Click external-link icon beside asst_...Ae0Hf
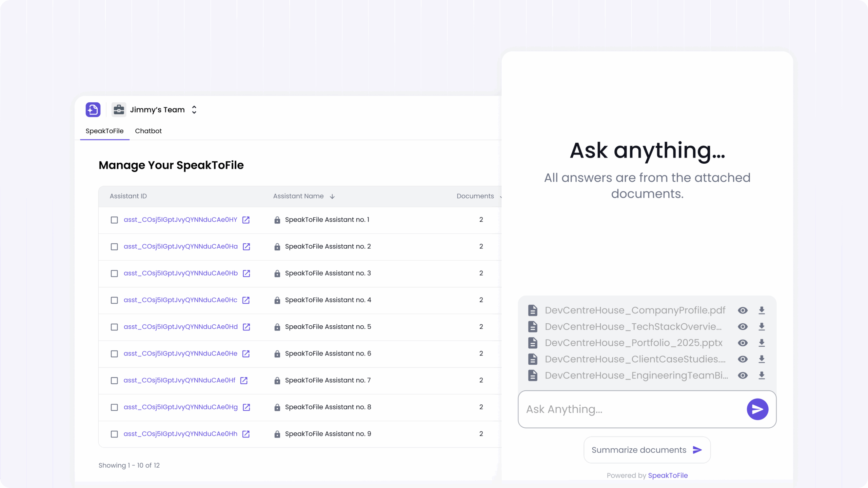Viewport: 868px width, 488px height. pyautogui.click(x=244, y=381)
